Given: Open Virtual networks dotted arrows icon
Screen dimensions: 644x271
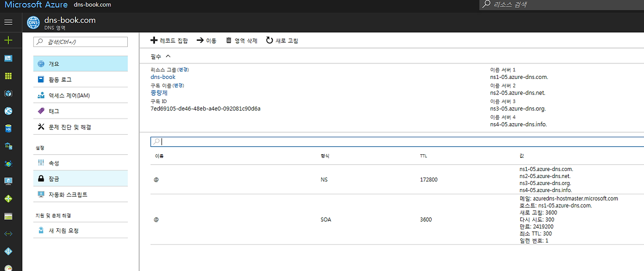Looking at the screenshot, I should pyautogui.click(x=8, y=234).
